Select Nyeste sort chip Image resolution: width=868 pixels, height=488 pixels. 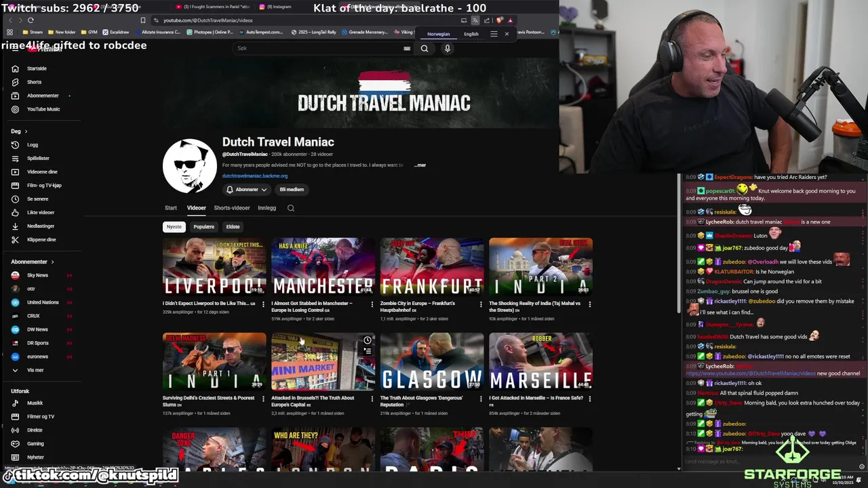[174, 227]
